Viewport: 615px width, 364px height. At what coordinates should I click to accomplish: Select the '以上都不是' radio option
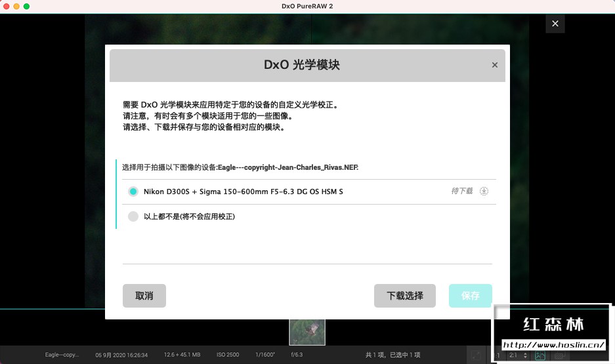pos(133,216)
